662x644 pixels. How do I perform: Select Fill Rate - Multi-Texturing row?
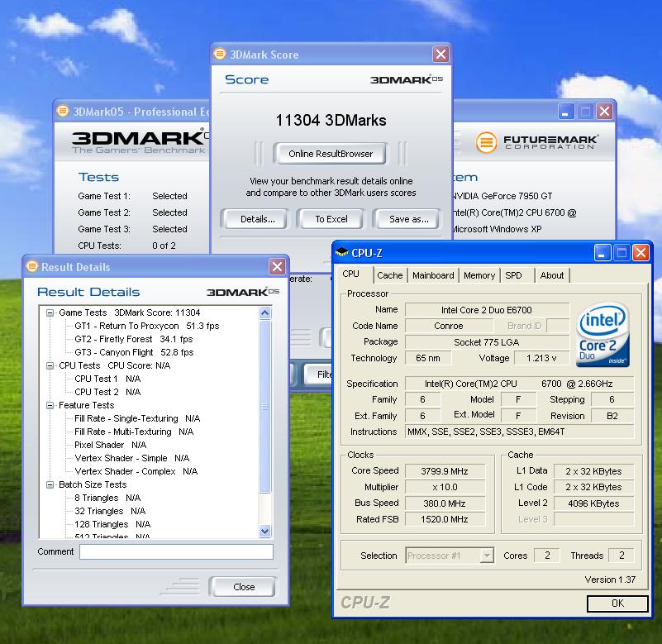click(134, 432)
